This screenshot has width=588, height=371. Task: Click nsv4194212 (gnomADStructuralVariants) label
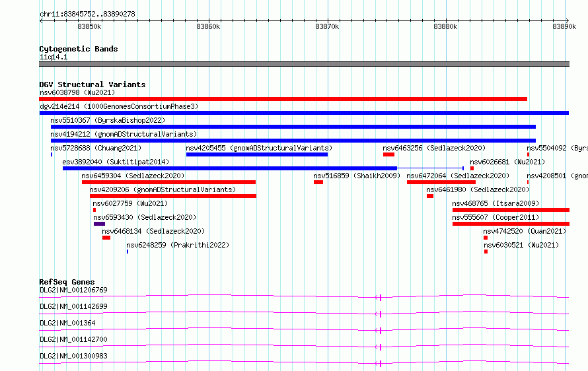tap(124, 134)
